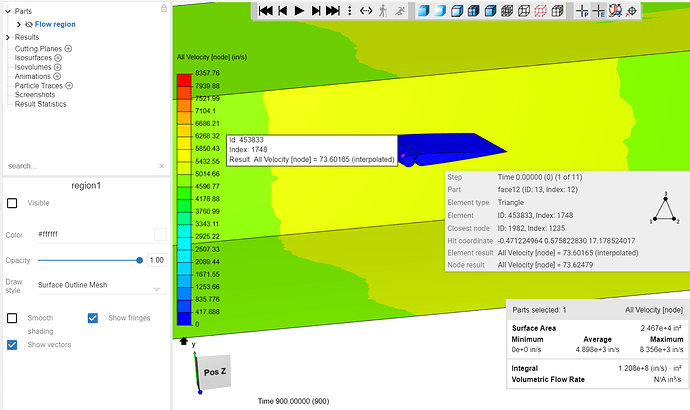
Task: Step back one animation frame
Action: pos(283,11)
